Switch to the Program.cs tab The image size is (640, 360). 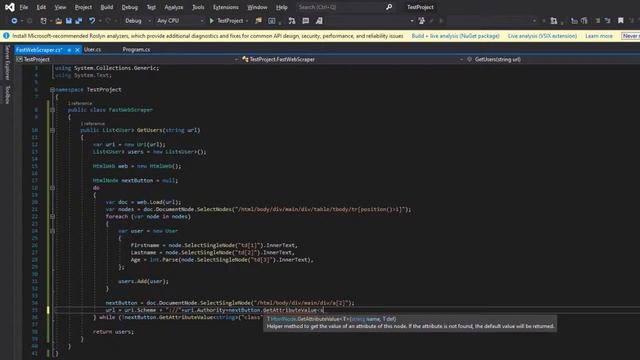136,49
